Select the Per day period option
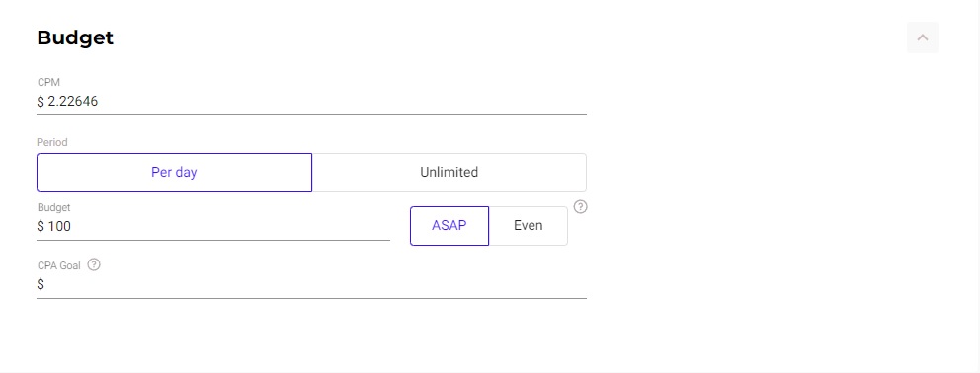980x373 pixels. 175,173
